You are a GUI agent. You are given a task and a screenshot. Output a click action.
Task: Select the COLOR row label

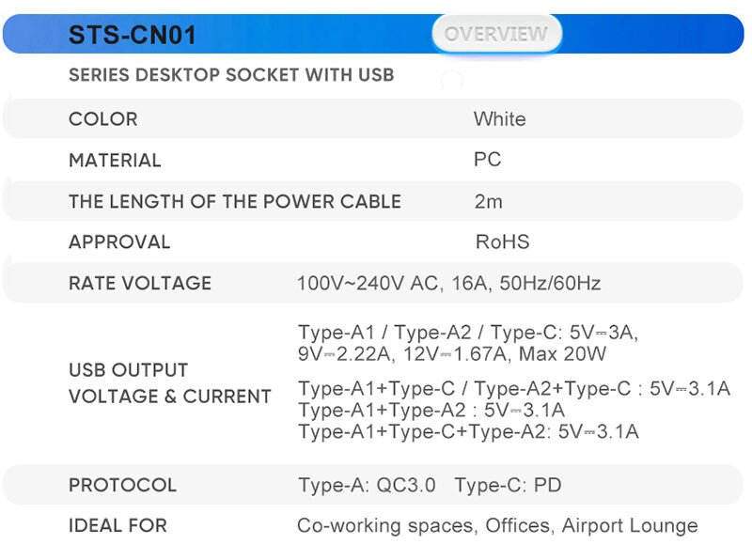pyautogui.click(x=103, y=119)
